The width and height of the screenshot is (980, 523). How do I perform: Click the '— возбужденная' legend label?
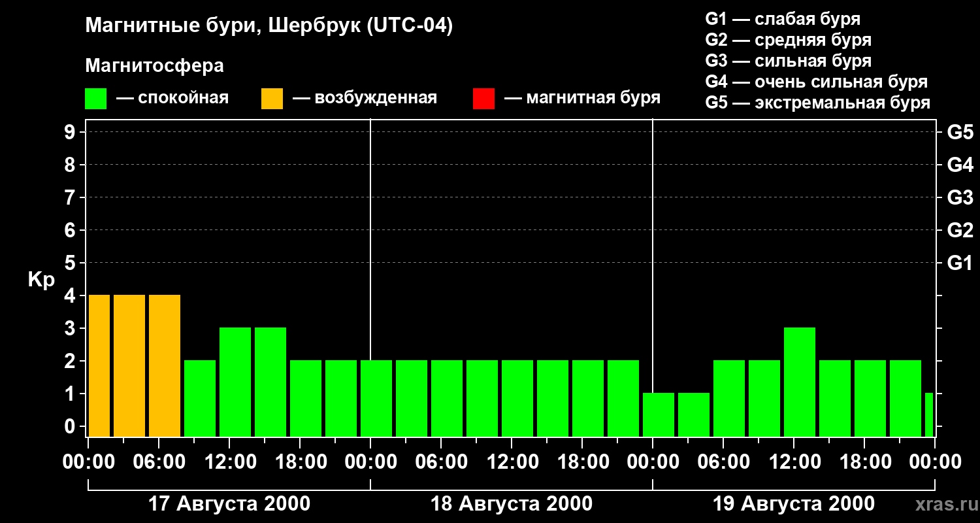[x=365, y=99]
